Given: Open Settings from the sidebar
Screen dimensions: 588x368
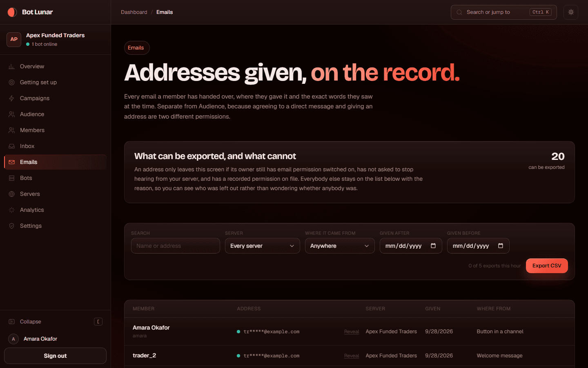Looking at the screenshot, I should tap(55, 226).
